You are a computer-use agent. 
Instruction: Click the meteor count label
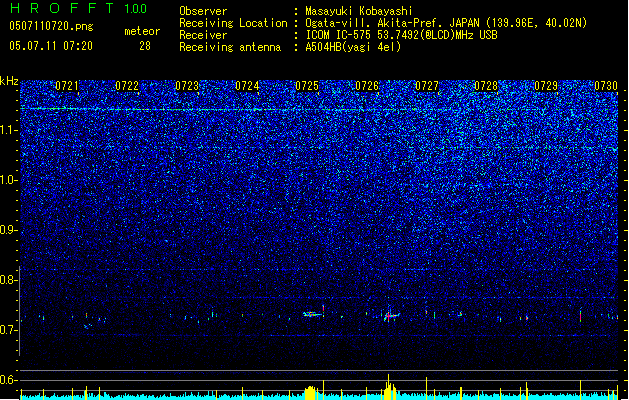point(142,31)
